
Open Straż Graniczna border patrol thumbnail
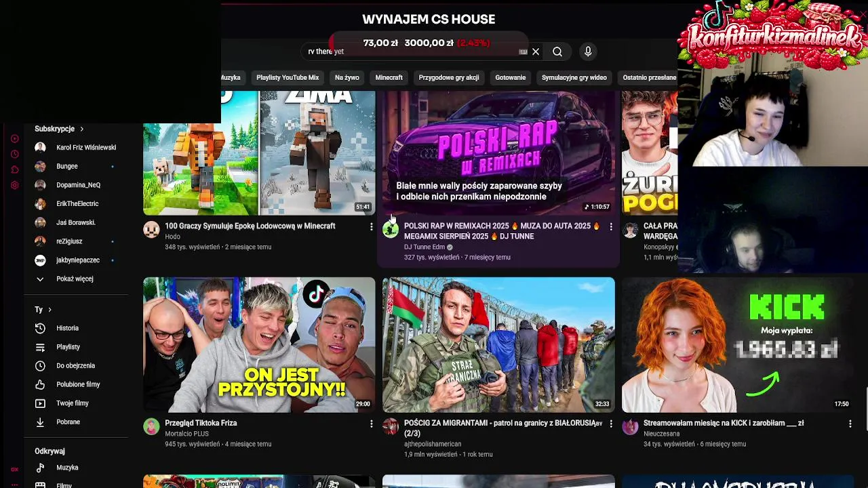498,345
